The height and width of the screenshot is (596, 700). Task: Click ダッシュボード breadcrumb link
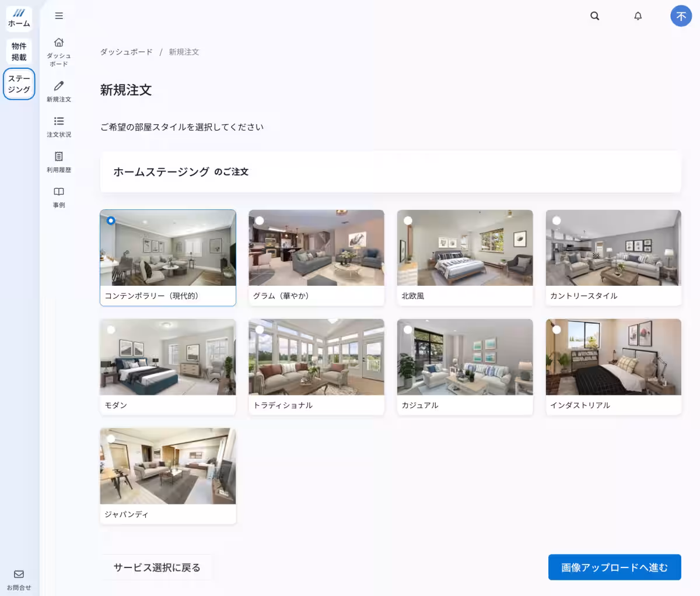[126, 52]
